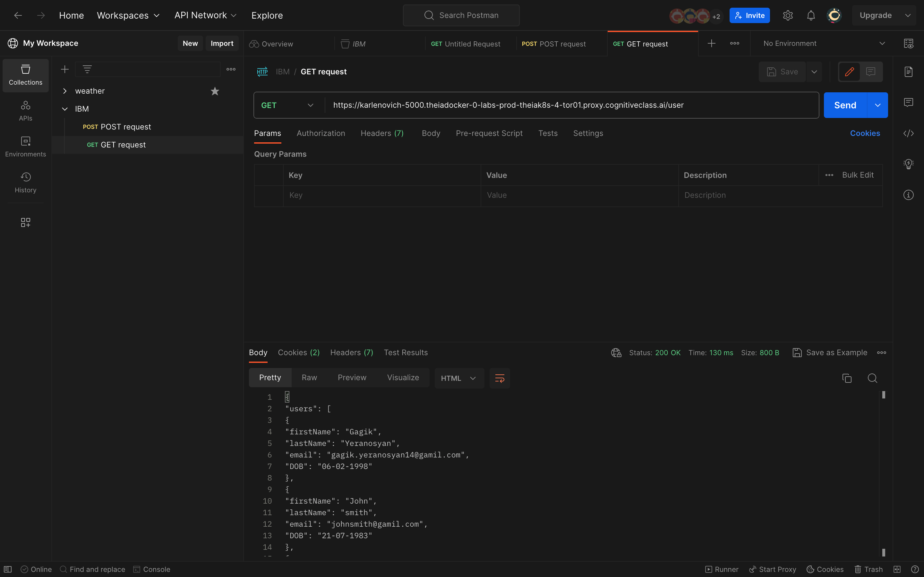This screenshot has width=924, height=577.
Task: Open Postman settings gear
Action: [788, 15]
